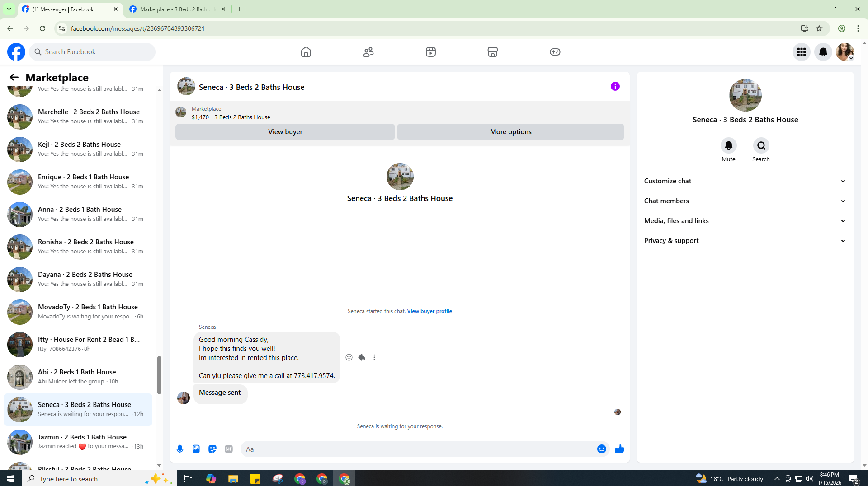Expand Customize chat section
Screen dimensions: 868x486
coord(745,181)
